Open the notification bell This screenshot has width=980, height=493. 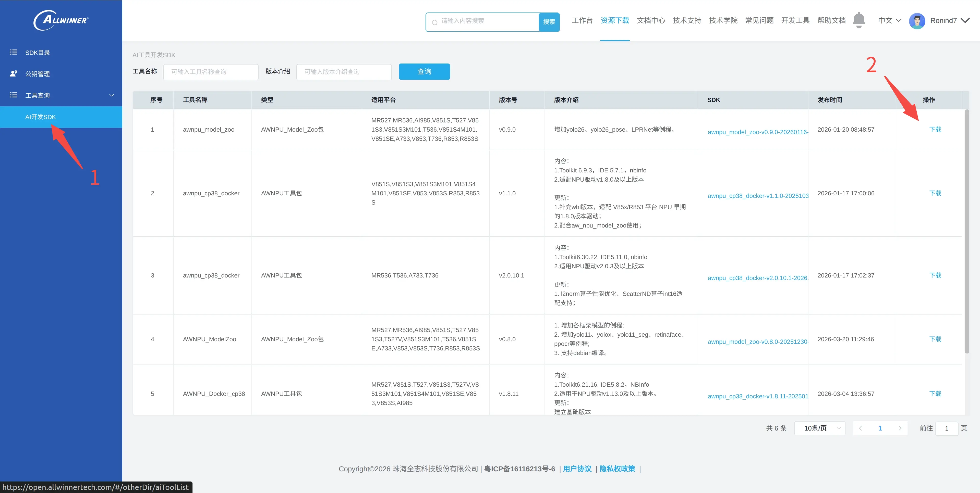859,20
